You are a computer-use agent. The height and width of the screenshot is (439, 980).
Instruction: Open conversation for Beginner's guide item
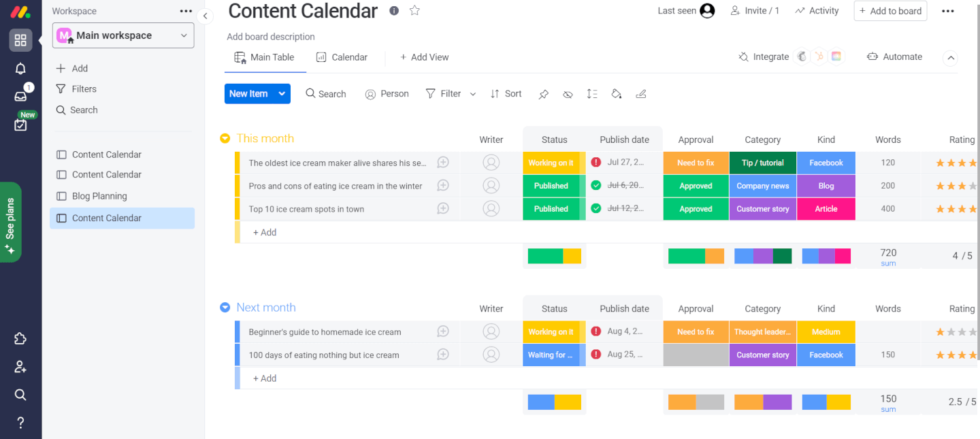coord(443,331)
